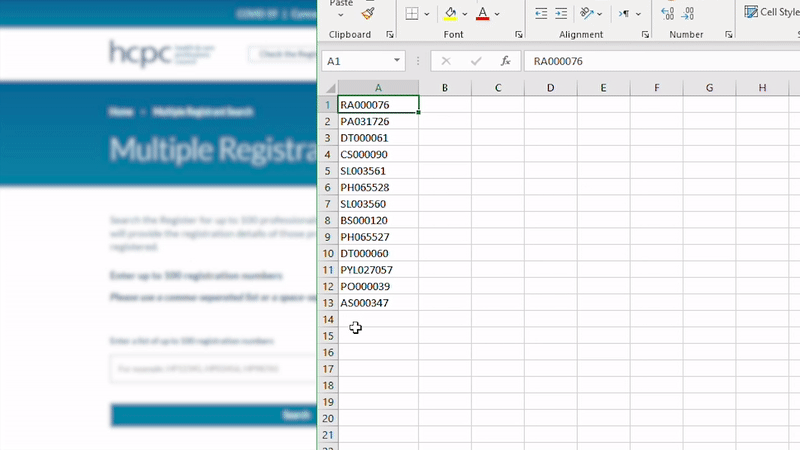Click inside the Name Box showing A1
Viewport: 800px width, 450px height.
[357, 61]
